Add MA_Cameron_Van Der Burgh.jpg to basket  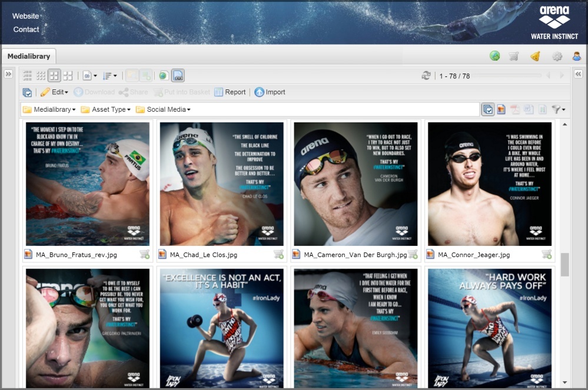[413, 254]
